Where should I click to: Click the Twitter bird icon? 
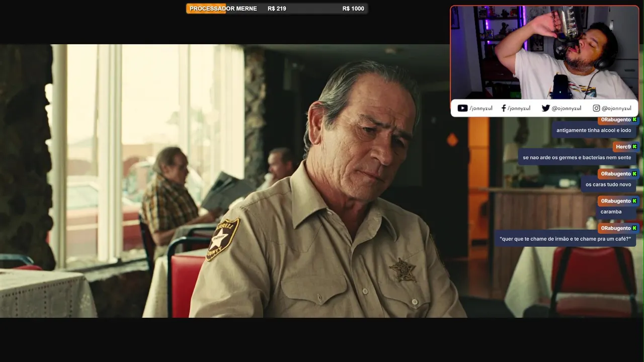tap(545, 108)
